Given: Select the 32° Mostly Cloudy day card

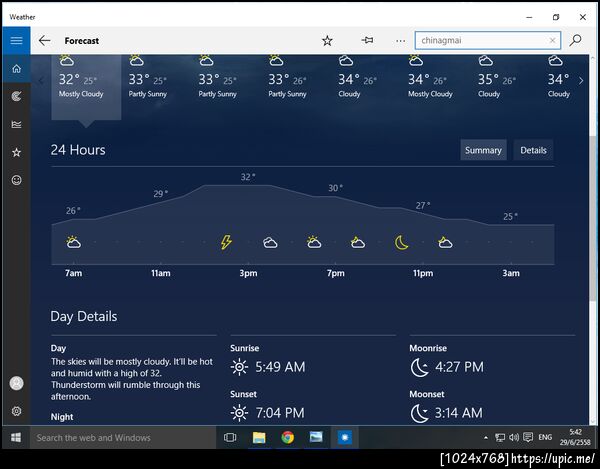Looking at the screenshot, I should pyautogui.click(x=86, y=87).
